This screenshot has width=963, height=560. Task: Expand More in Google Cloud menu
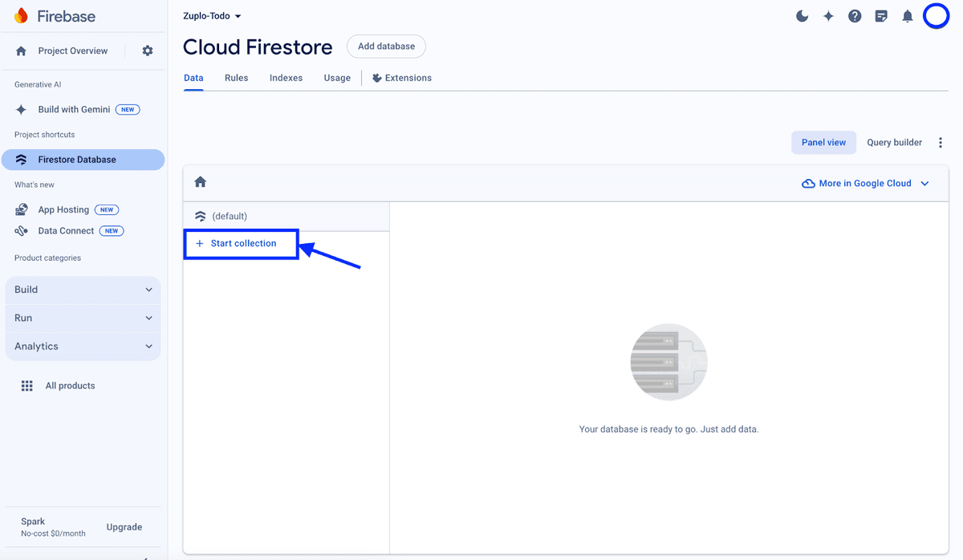pos(865,184)
